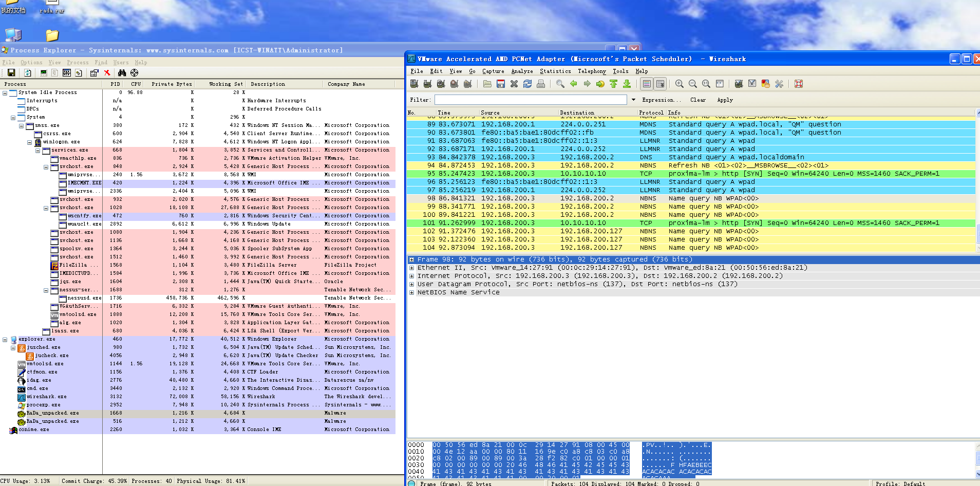Viewport: 980px width, 486px height.
Task: Expand the Ethernet II details row
Action: [x=412, y=268]
